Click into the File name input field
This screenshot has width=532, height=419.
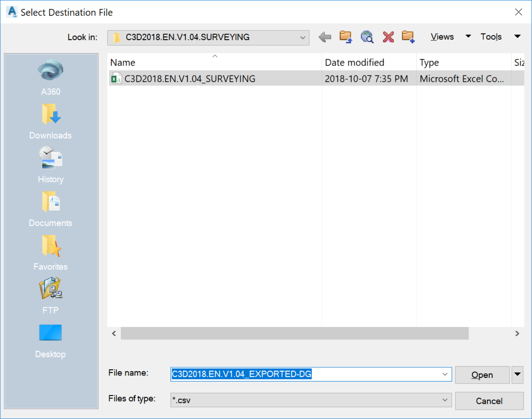click(311, 374)
